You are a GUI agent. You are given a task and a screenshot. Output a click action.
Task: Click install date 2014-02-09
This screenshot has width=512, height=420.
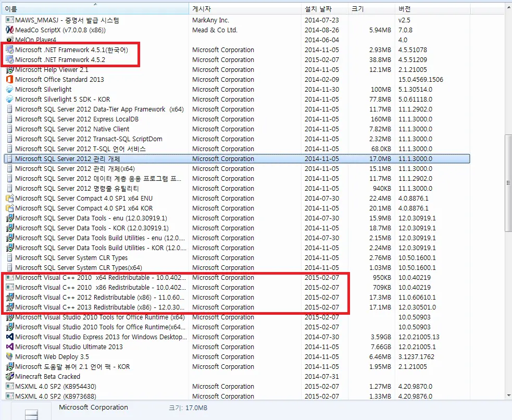click(322, 79)
